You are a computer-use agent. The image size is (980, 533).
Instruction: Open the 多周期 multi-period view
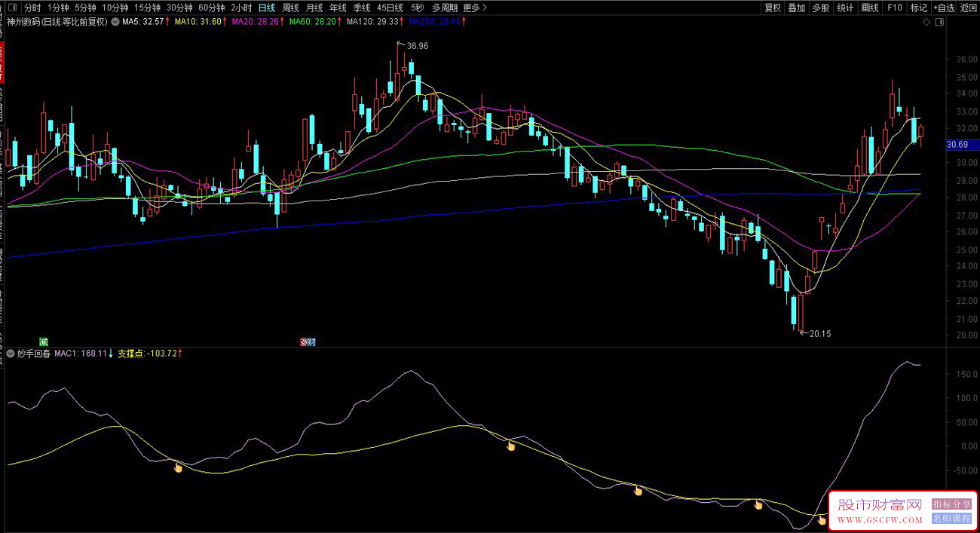[444, 8]
